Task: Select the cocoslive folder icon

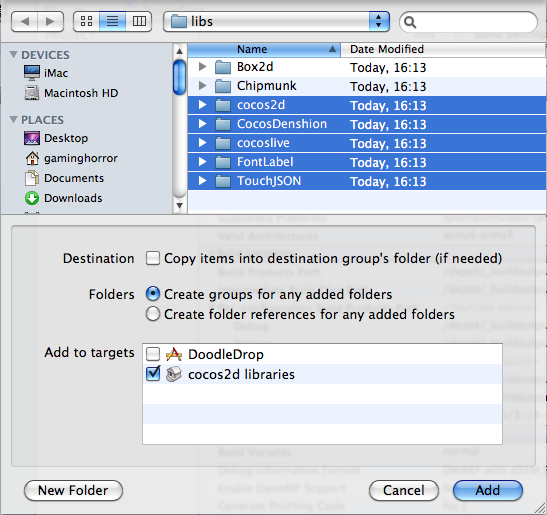Action: (x=223, y=143)
